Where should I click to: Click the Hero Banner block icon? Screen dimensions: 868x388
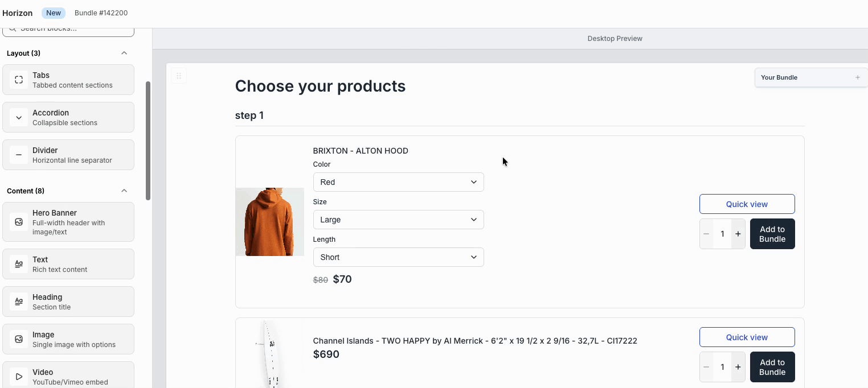[x=19, y=222]
